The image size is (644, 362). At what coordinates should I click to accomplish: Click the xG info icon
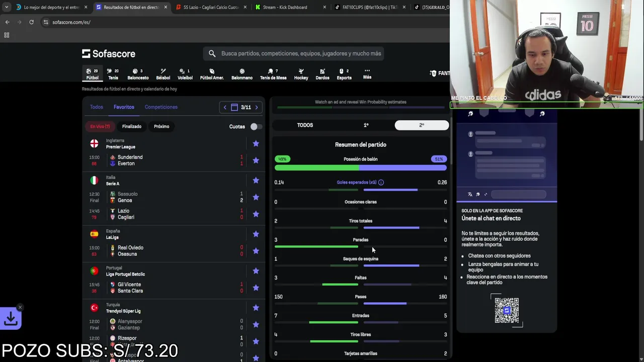coord(381,183)
